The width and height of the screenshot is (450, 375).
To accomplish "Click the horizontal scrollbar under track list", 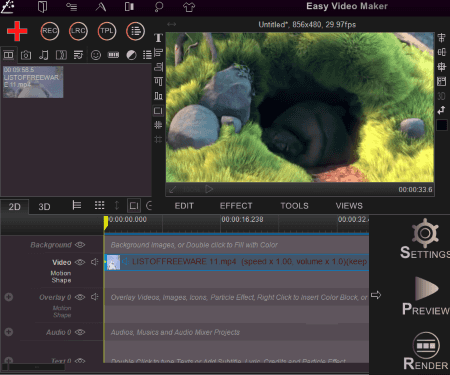I will point(37,367).
